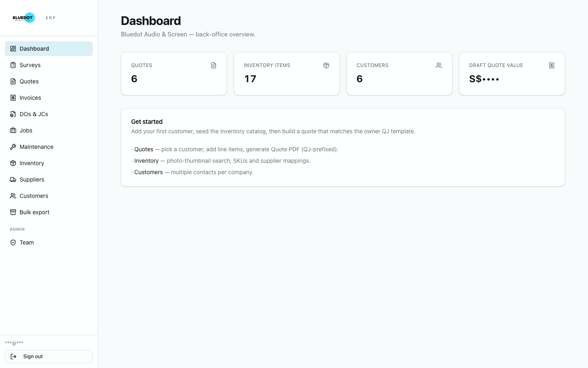
Task: Click the ADMIN section label
Action: click(17, 229)
